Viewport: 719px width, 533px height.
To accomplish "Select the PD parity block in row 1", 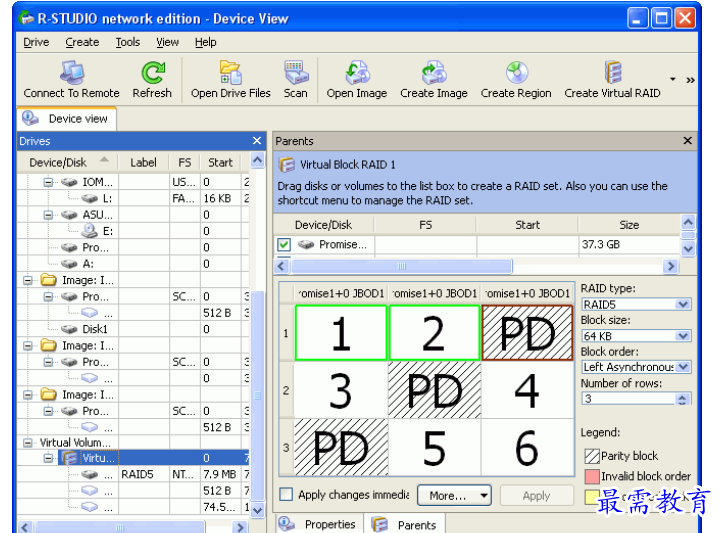I will click(527, 333).
